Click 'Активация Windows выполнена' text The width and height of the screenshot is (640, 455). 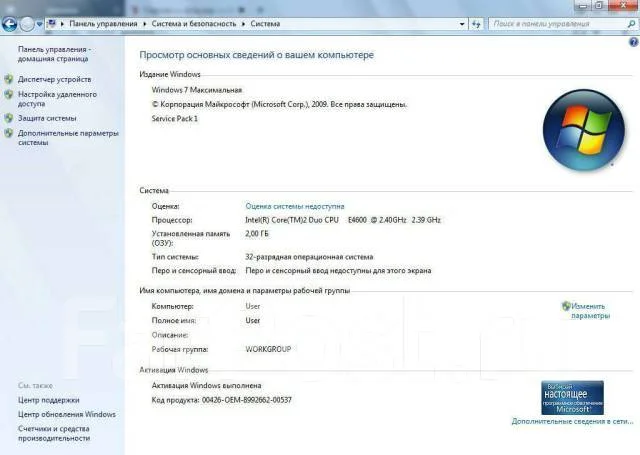point(207,386)
